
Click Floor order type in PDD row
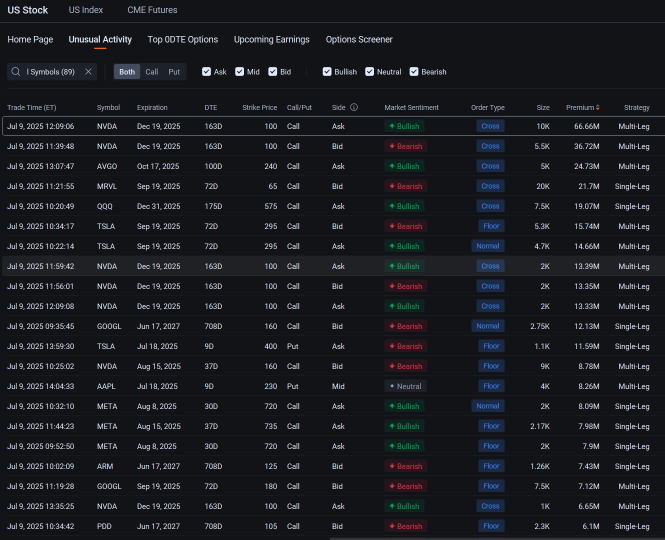point(491,526)
